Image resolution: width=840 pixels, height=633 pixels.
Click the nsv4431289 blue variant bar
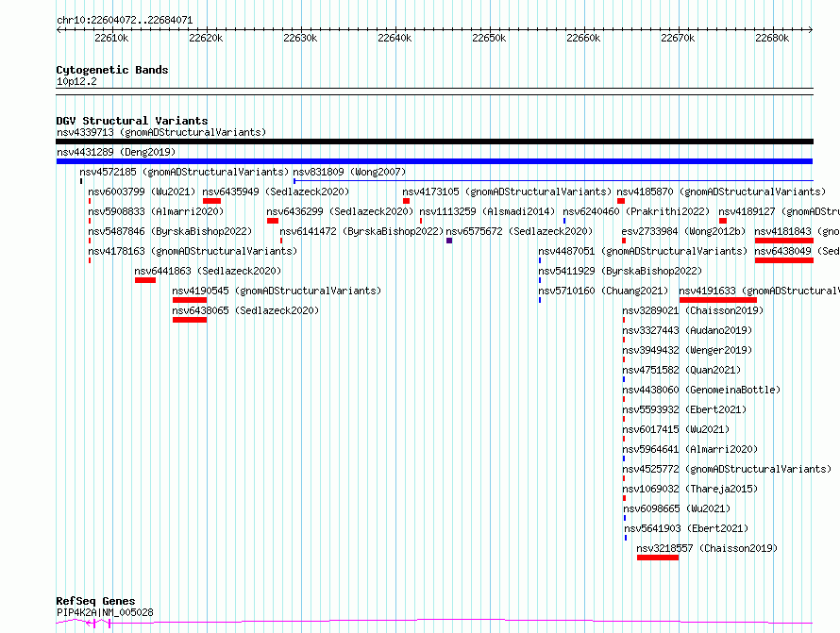(x=434, y=161)
